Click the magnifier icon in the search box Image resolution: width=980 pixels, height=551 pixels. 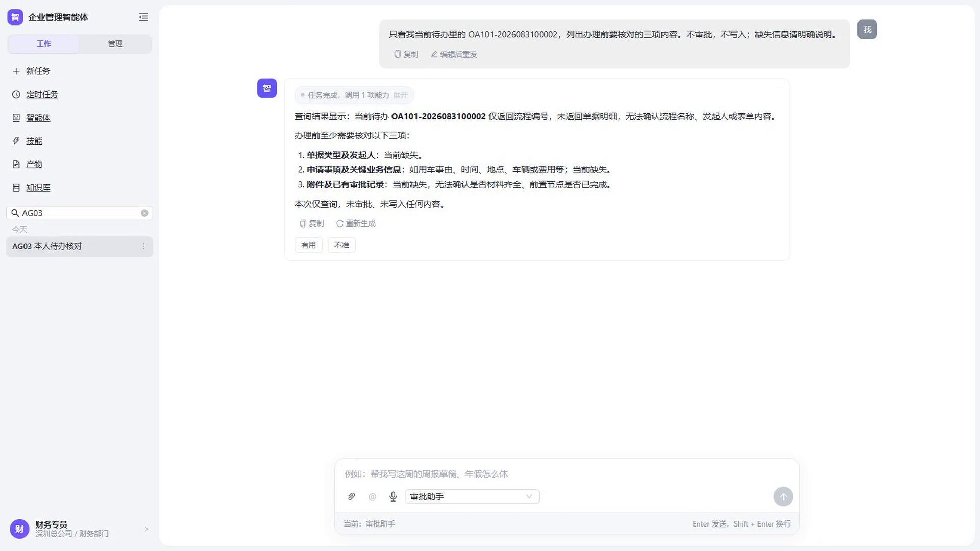[x=15, y=213]
